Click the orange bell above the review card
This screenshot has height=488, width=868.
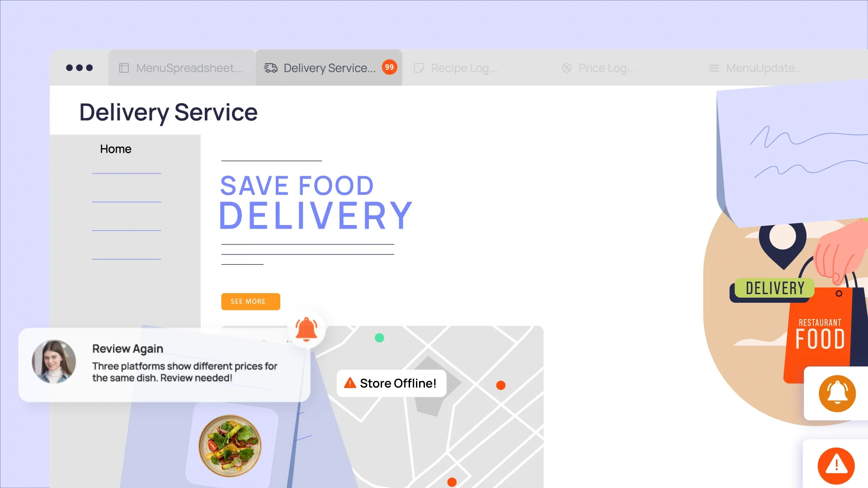[307, 329]
